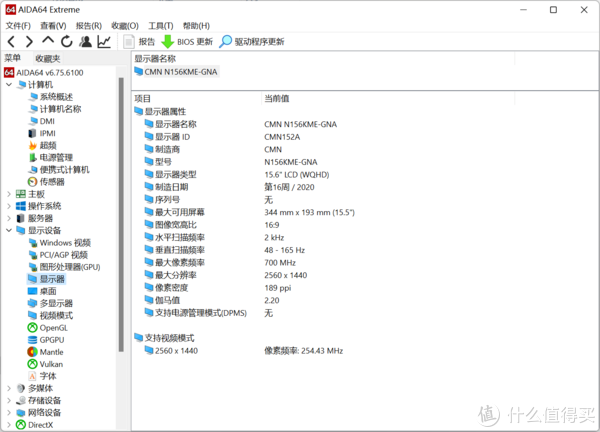
Task: Open the 字体 fonts tree item
Action: [42, 376]
